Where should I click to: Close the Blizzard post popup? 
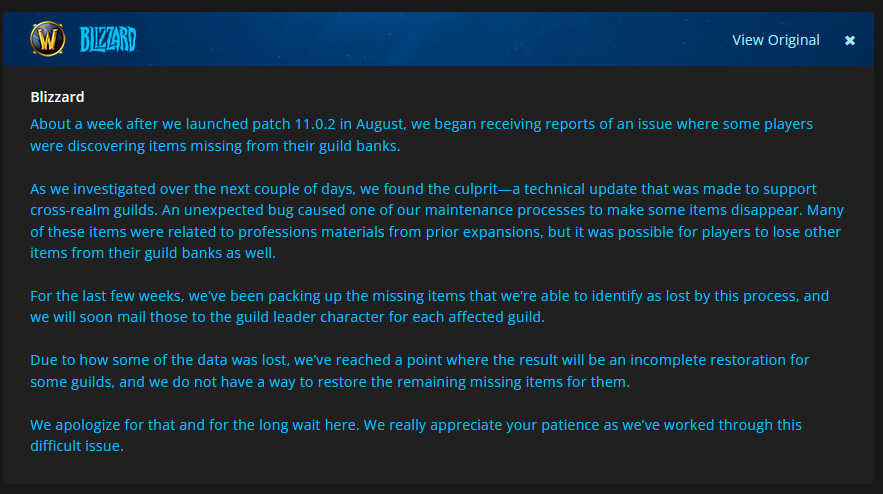point(850,41)
